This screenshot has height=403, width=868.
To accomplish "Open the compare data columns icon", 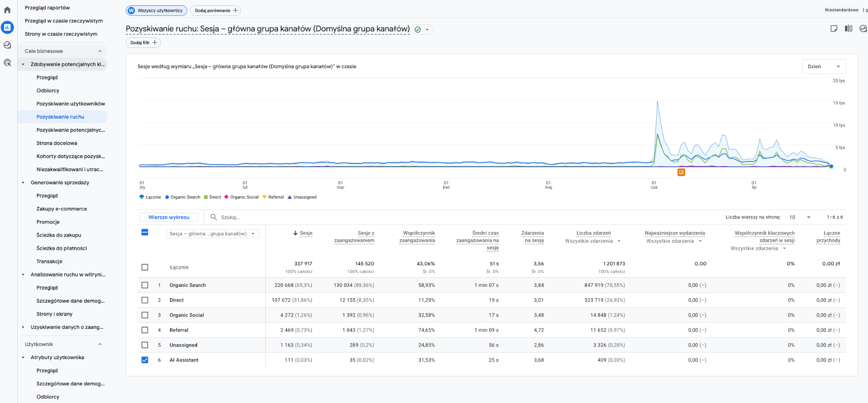I will (849, 28).
